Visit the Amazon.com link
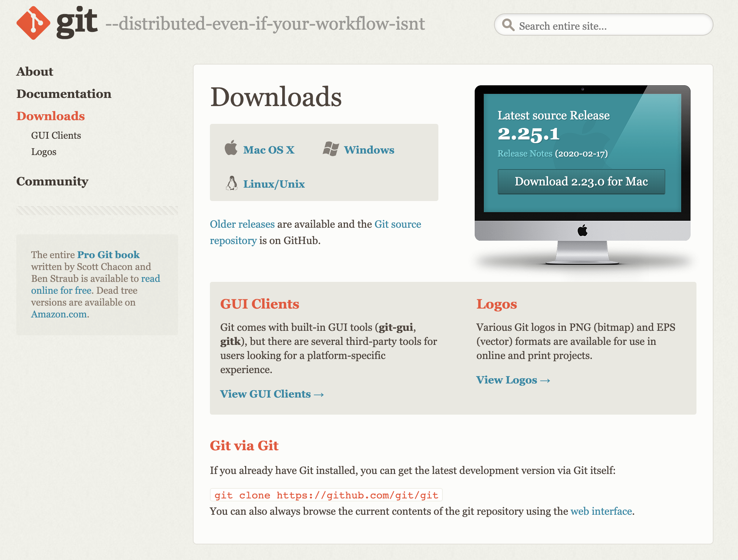The image size is (738, 560). point(59,314)
